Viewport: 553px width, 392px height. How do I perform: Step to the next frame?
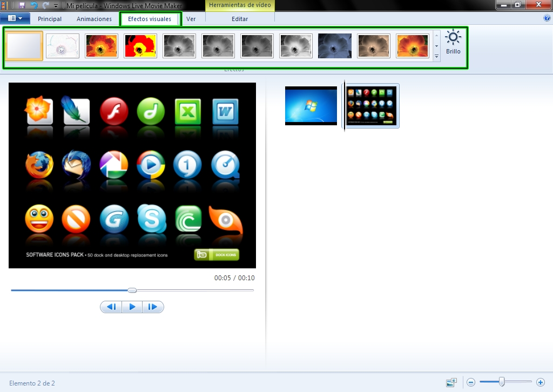click(153, 307)
